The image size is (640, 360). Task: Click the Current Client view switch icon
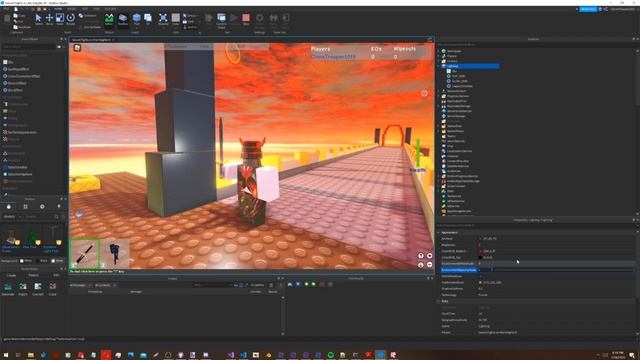[x=221, y=19]
